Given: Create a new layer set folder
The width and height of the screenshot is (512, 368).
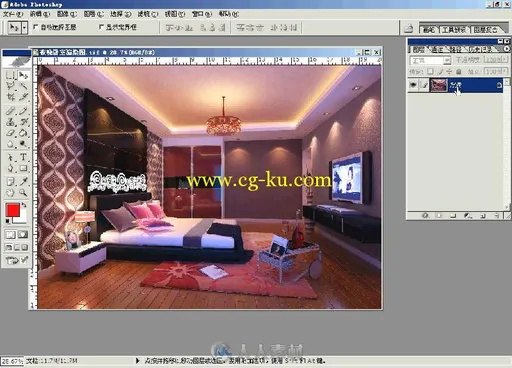Looking at the screenshot, I should pos(453,216).
